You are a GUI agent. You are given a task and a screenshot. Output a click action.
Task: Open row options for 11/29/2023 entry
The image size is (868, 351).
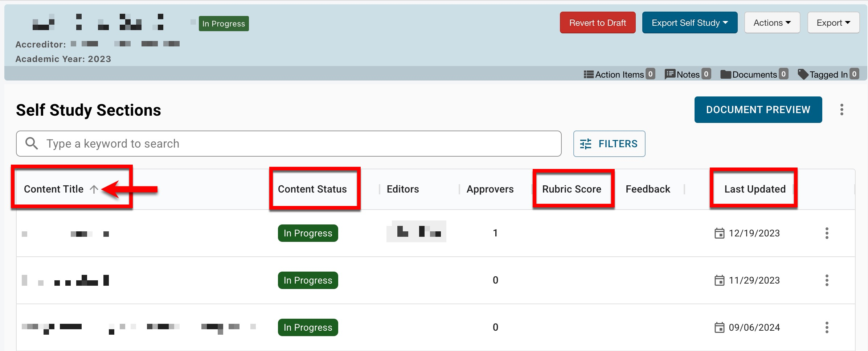coord(827,280)
